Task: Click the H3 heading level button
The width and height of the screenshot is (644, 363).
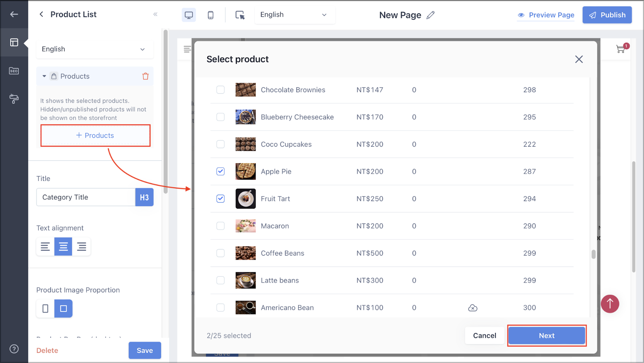Action: click(144, 197)
